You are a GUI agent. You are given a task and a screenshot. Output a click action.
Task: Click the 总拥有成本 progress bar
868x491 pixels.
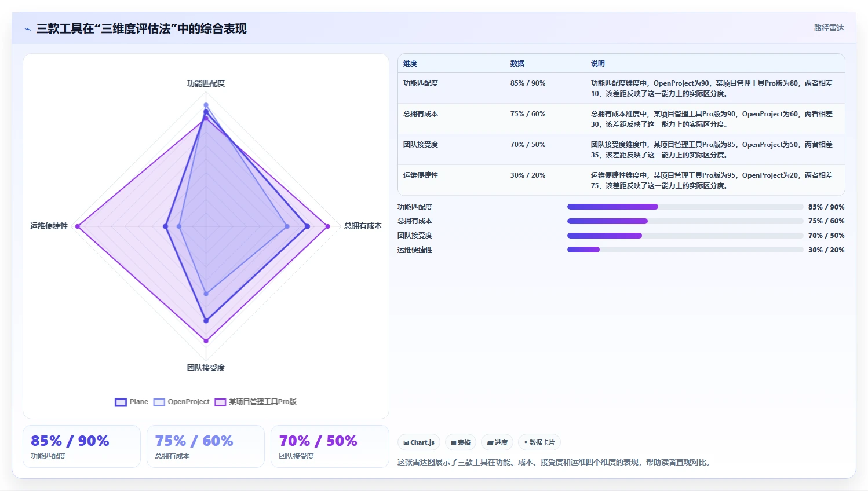685,221
